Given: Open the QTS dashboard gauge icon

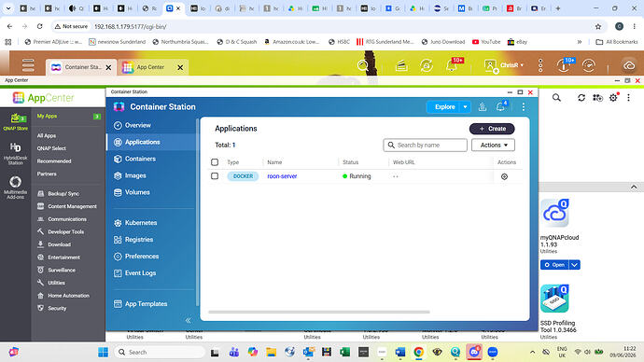Looking at the screenshot, I should click(x=589, y=65).
